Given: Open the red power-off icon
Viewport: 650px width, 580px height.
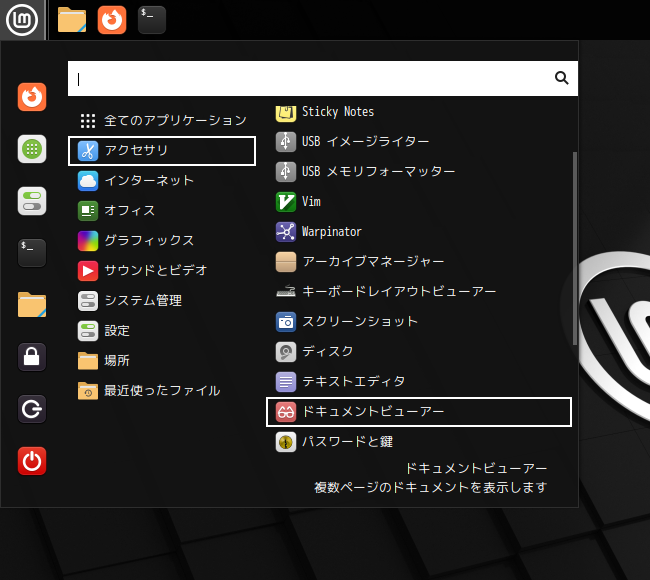Looking at the screenshot, I should (x=32, y=461).
